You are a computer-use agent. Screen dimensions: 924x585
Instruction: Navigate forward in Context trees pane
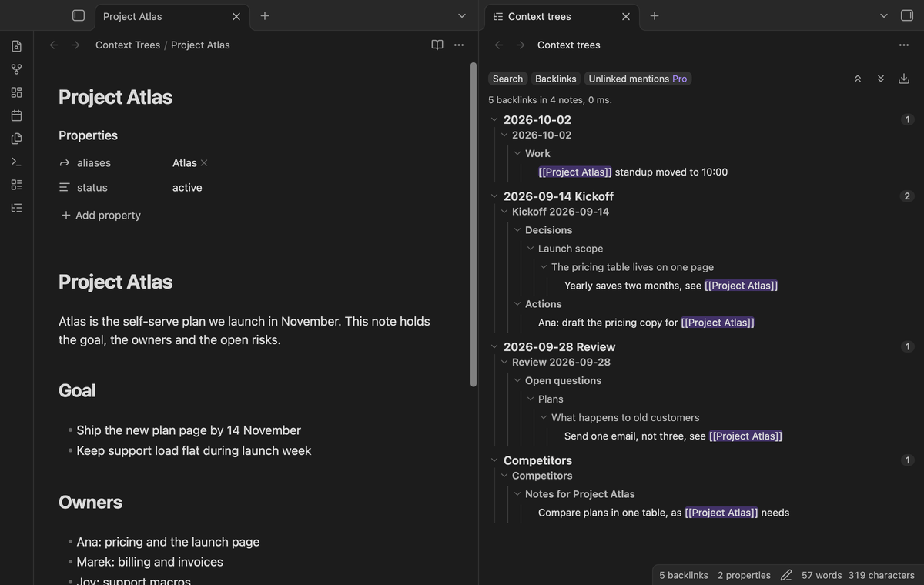tap(521, 45)
